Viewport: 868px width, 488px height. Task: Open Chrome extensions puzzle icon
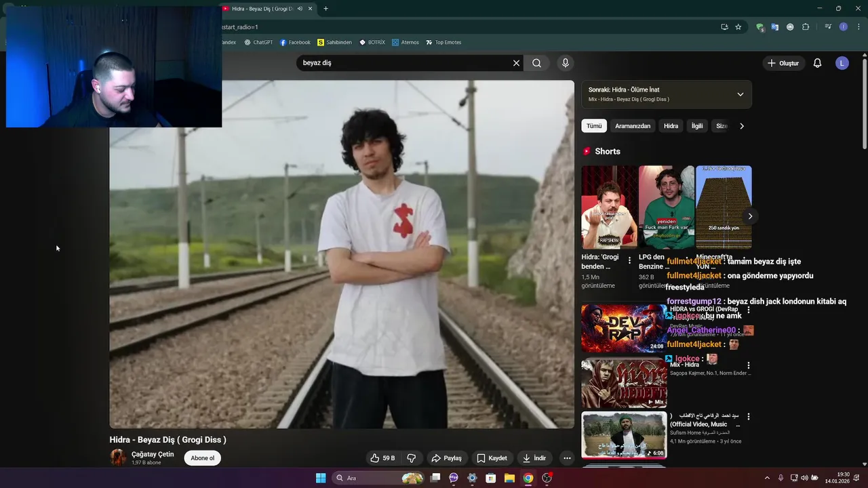click(x=806, y=27)
